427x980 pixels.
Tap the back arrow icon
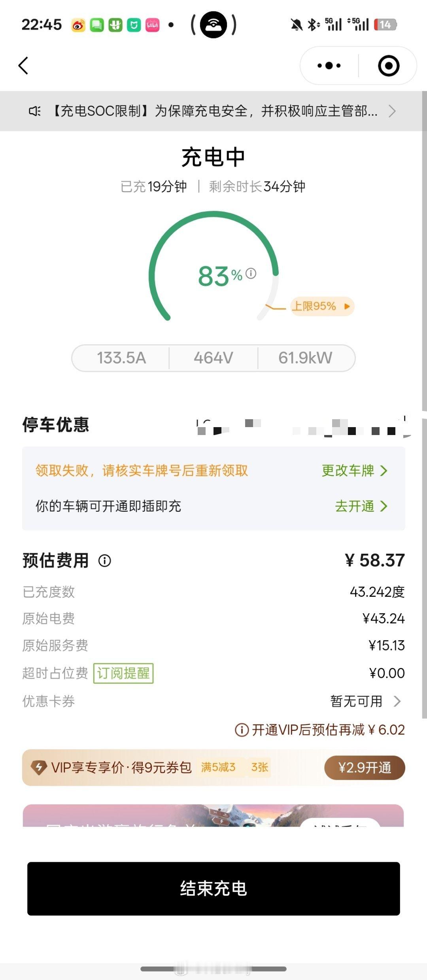(23, 66)
